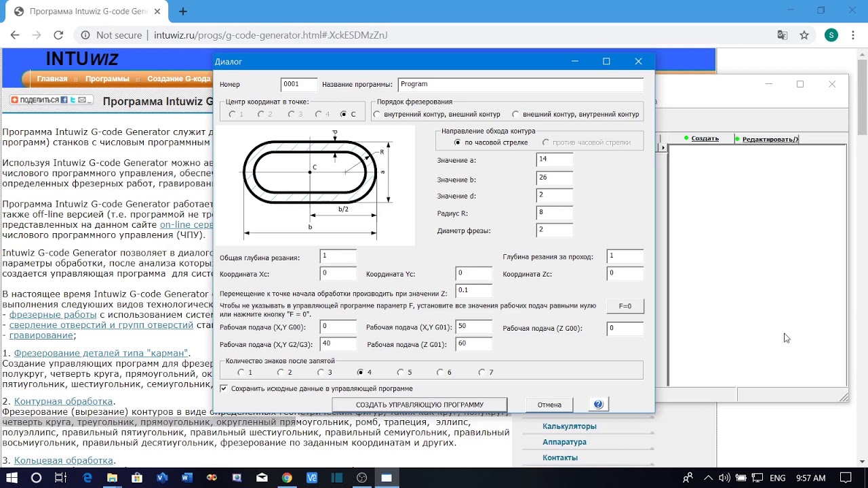Open the Google Translate icon in the address bar

(783, 35)
